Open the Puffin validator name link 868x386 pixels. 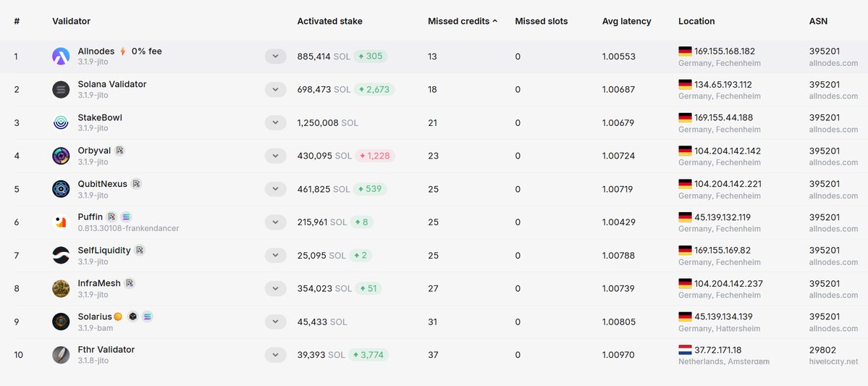tap(90, 217)
